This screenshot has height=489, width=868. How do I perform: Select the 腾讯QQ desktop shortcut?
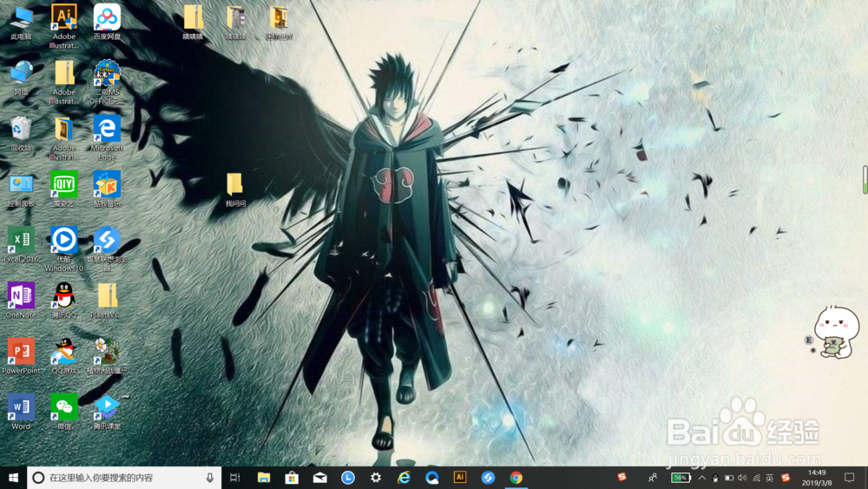(63, 301)
